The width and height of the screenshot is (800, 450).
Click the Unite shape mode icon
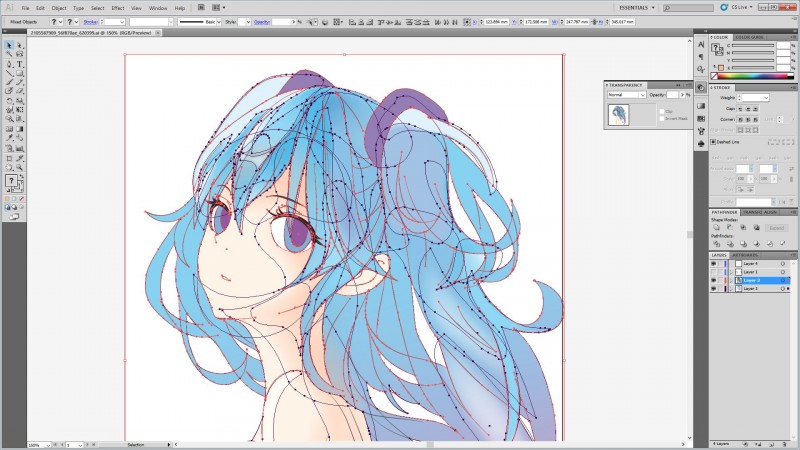tap(717, 228)
